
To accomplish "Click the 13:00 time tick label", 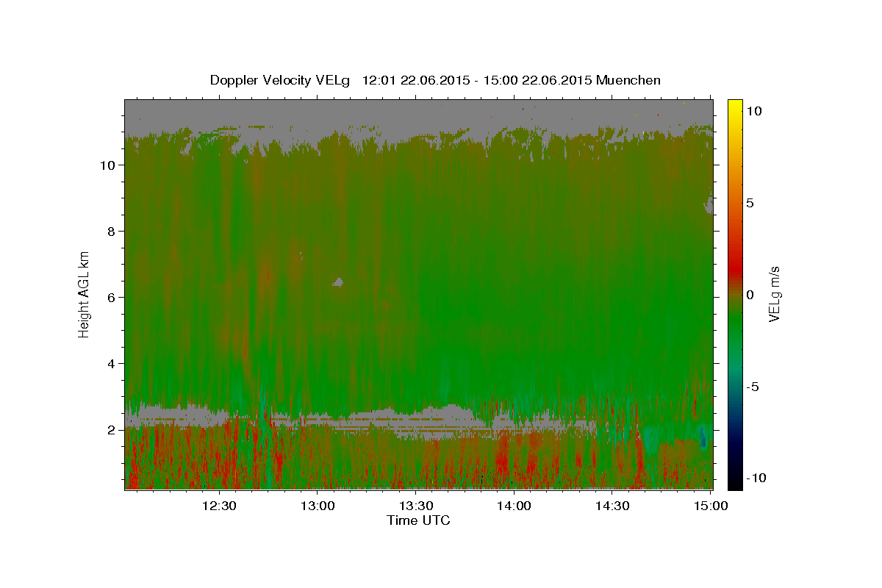I will click(x=318, y=506).
